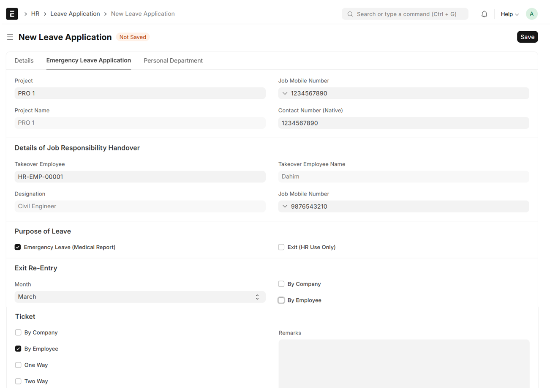Screen dimensions: 550x392
Task: Click into the Remarks text area
Action: [x=403, y=363]
